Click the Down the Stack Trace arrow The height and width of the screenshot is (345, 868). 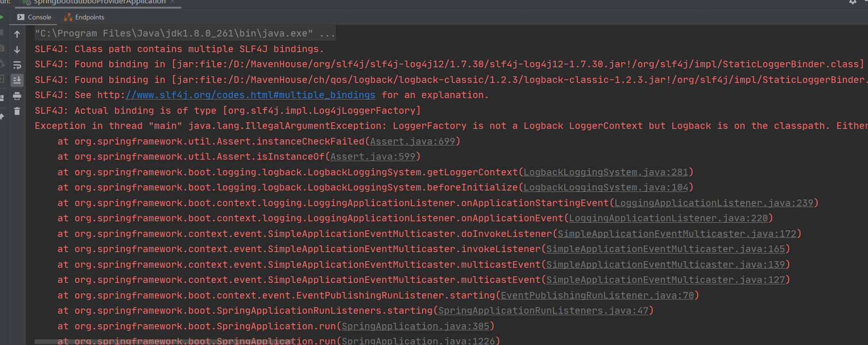pyautogui.click(x=17, y=49)
